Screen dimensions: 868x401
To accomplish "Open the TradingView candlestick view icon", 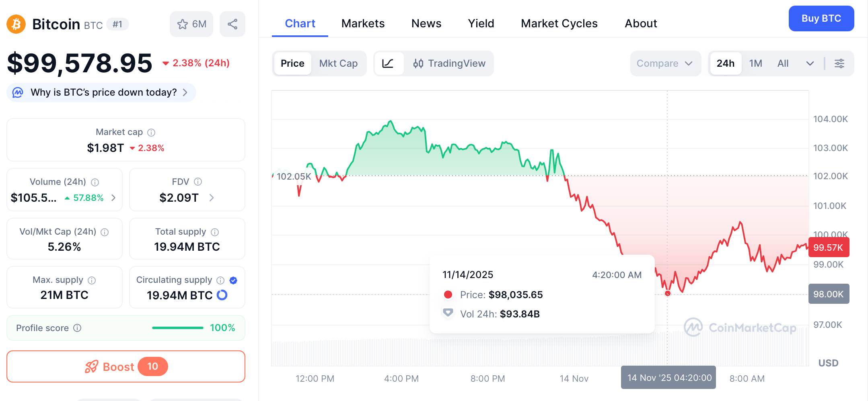I will pyautogui.click(x=419, y=63).
